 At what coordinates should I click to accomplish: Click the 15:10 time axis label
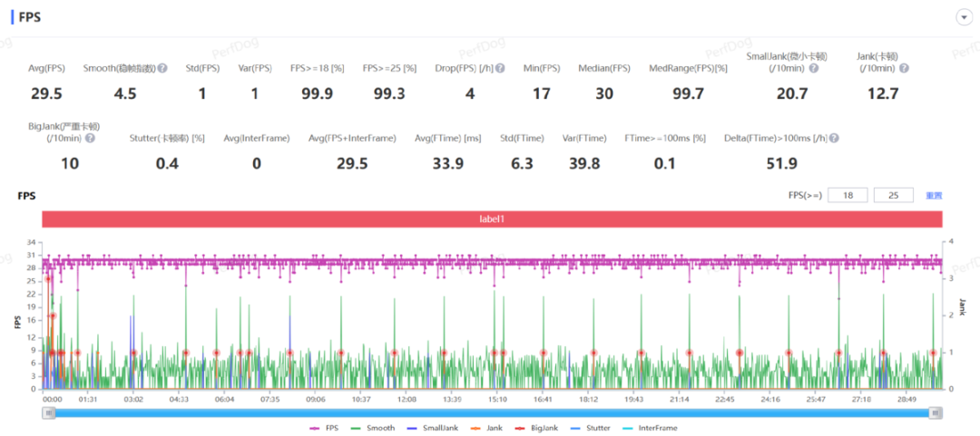[497, 399]
